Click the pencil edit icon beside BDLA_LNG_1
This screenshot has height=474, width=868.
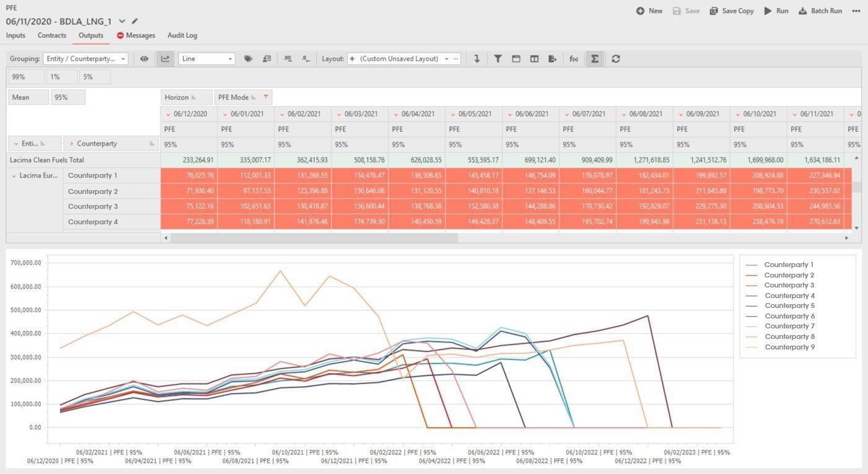point(135,21)
